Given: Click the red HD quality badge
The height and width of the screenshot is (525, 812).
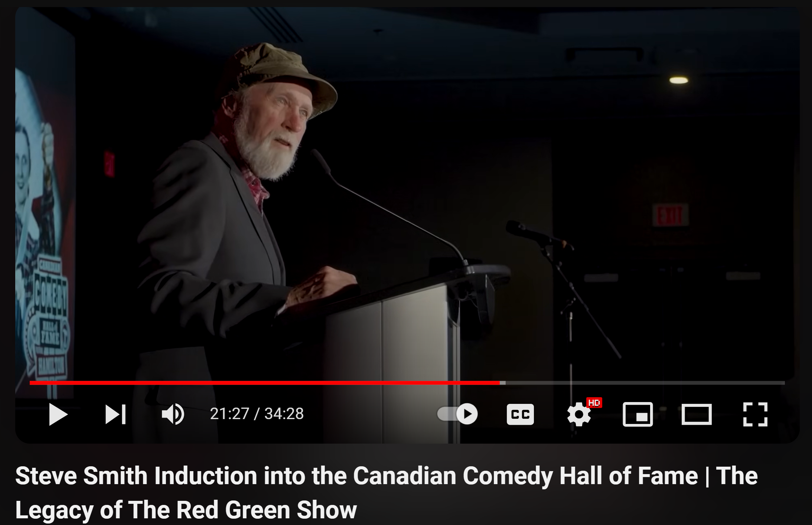Looking at the screenshot, I should click(594, 403).
